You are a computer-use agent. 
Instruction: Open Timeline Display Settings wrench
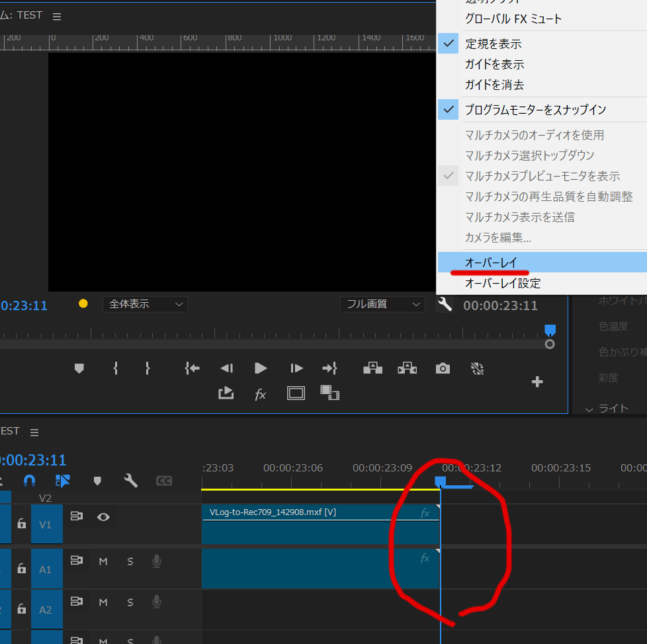click(x=130, y=480)
